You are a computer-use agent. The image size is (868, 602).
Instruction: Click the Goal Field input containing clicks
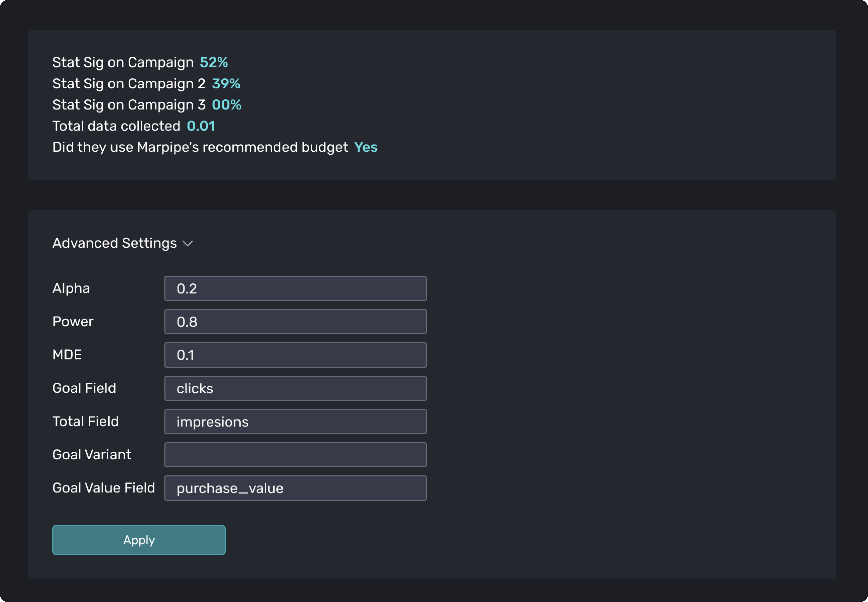click(295, 388)
